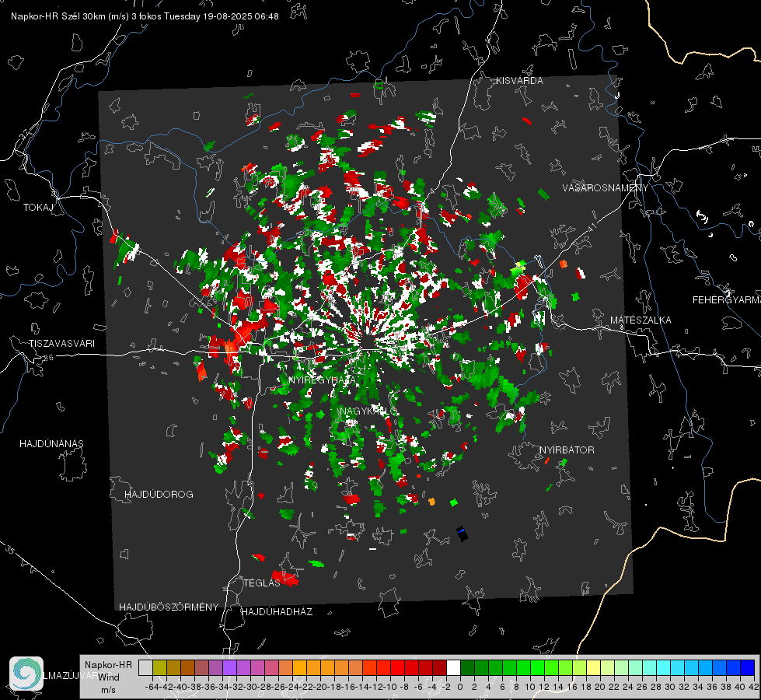761x700 pixels.
Task: Click the NYÍREGYHÁZA city label
Action: [322, 380]
